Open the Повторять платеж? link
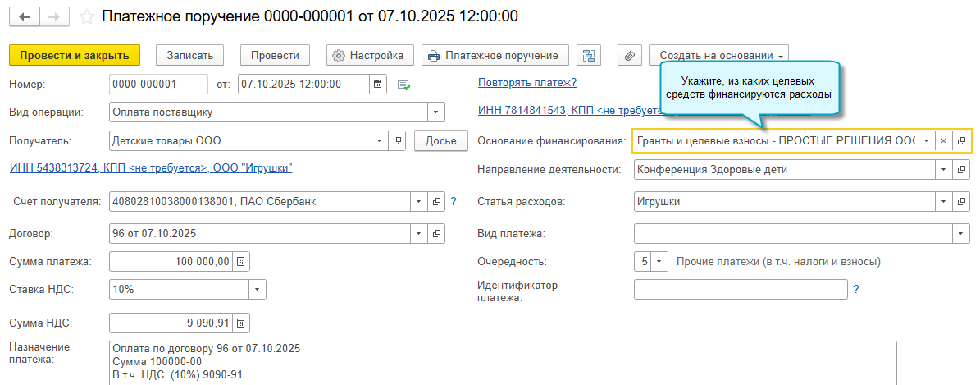Screen dimensions: 980x385 coord(526,82)
